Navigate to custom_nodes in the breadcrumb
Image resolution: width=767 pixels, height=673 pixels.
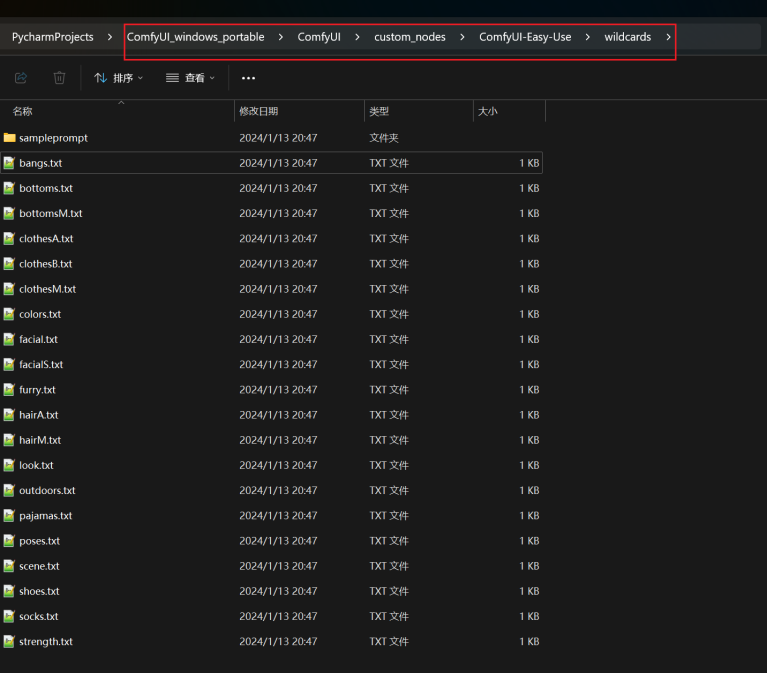pyautogui.click(x=410, y=37)
